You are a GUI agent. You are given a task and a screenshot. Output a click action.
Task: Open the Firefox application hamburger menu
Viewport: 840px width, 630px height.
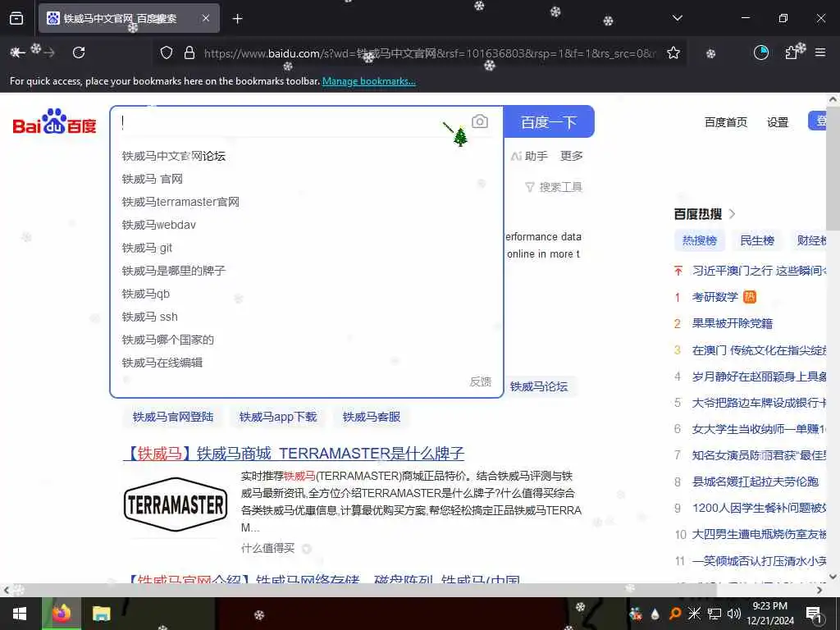point(820,52)
